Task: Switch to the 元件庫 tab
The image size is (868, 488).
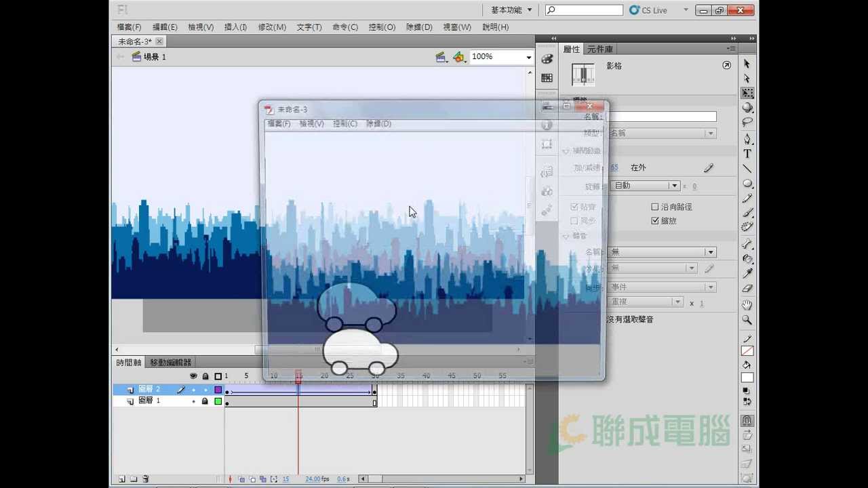Action: tap(600, 49)
